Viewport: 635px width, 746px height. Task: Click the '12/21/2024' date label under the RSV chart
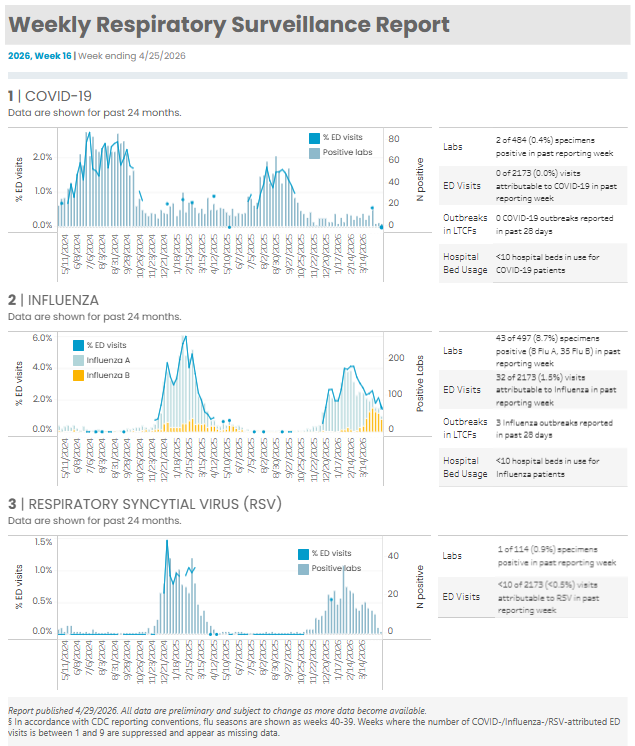pos(164,663)
